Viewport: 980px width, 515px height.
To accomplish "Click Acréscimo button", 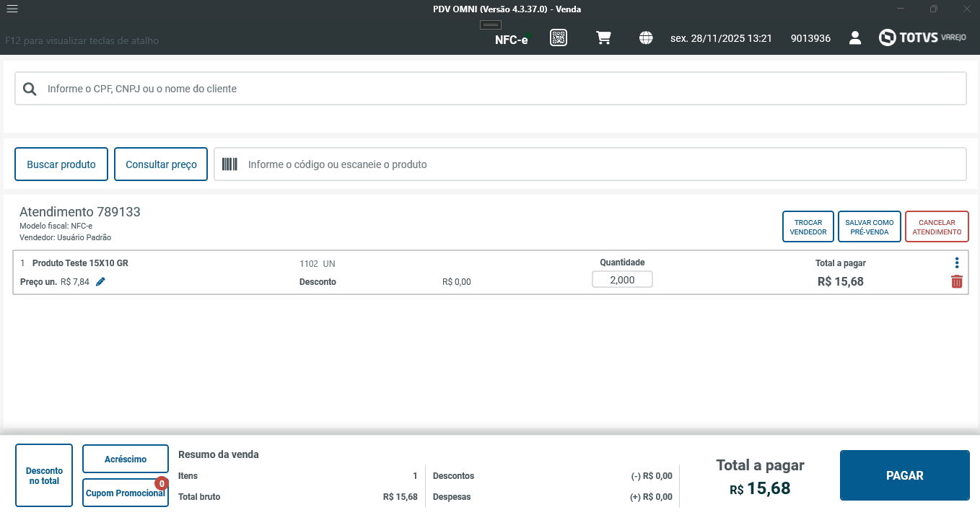I will click(x=126, y=459).
